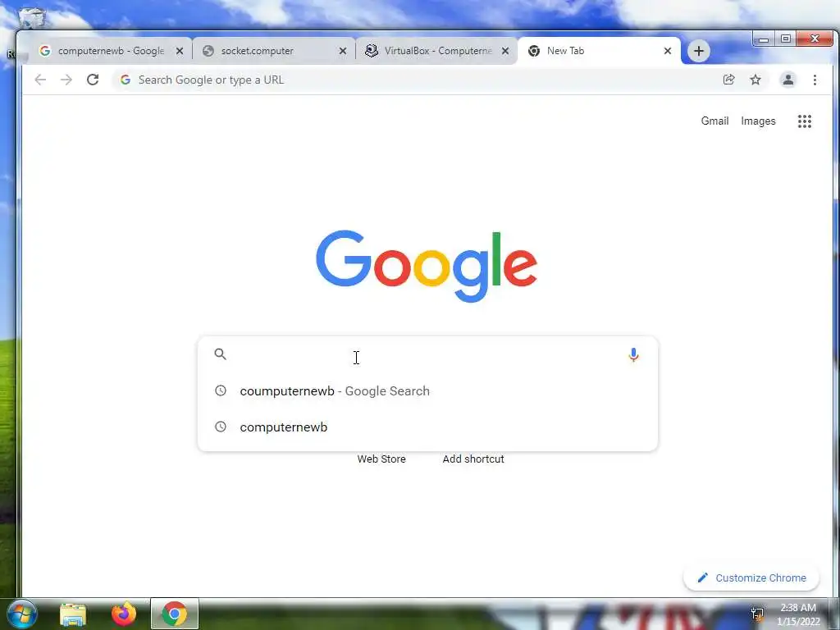Open the Google apps grid
The image size is (840, 630).
coord(805,121)
